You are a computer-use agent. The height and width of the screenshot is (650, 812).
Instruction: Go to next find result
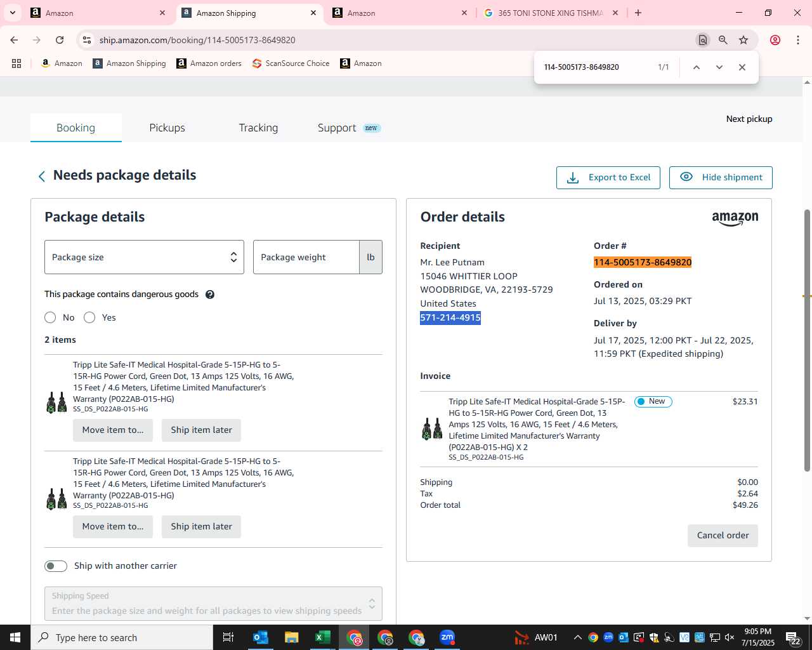click(719, 67)
